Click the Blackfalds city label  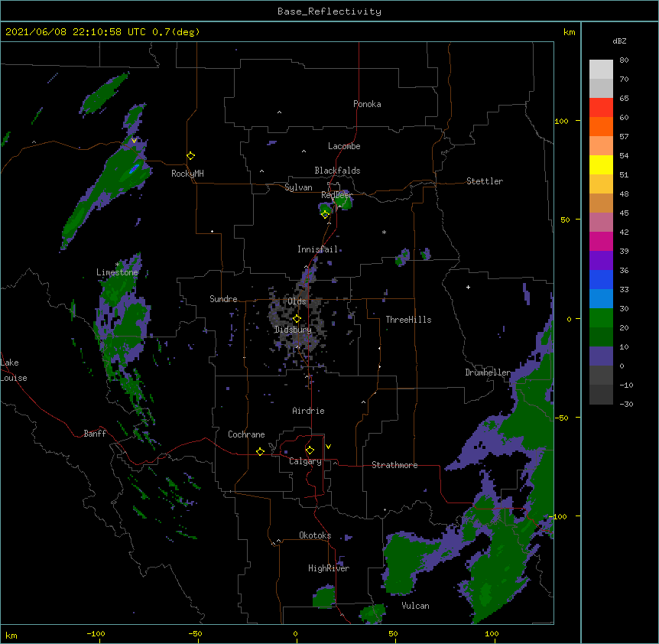point(337,171)
